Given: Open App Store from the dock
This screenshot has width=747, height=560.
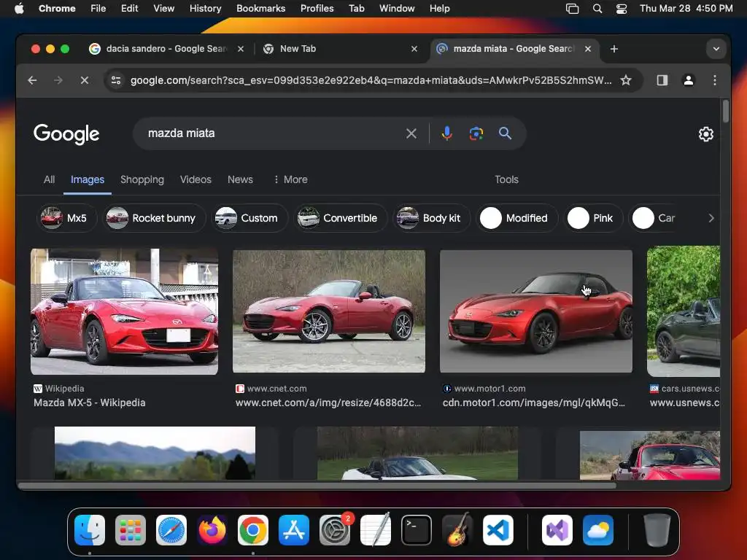Looking at the screenshot, I should point(294,530).
